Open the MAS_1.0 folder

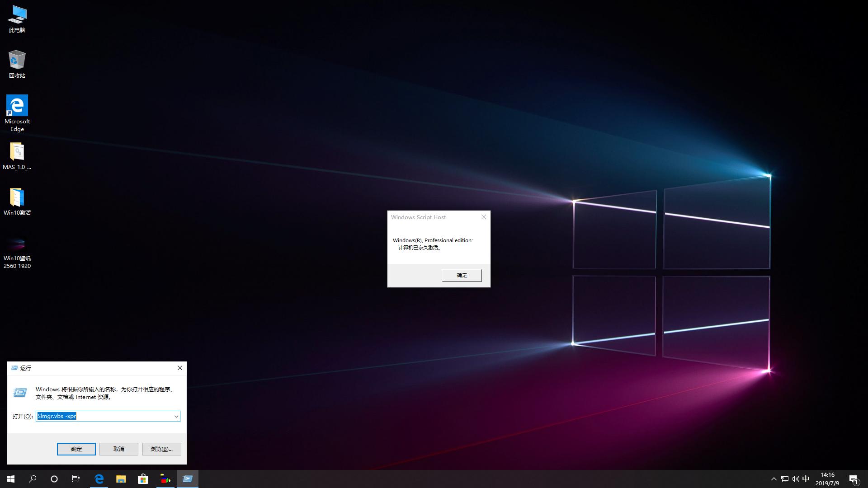pos(17,152)
